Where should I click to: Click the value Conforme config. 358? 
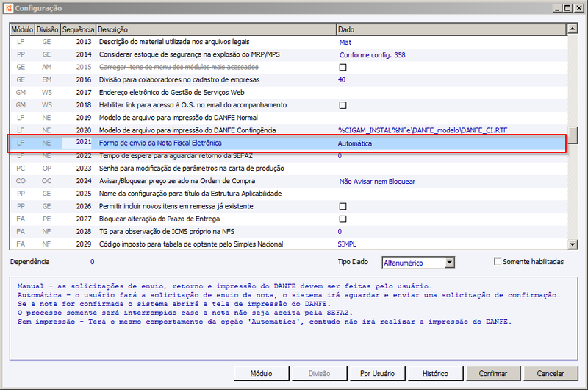(372, 55)
